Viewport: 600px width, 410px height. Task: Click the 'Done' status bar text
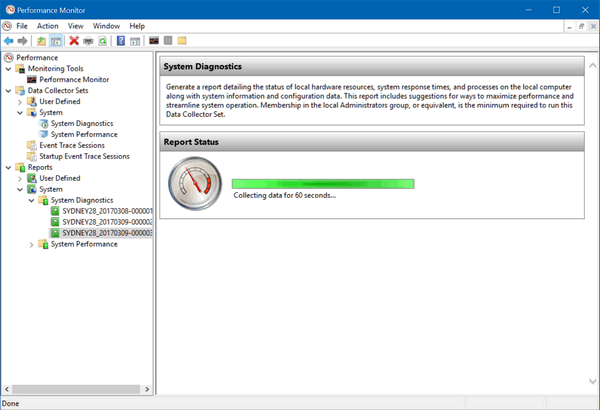click(11, 403)
